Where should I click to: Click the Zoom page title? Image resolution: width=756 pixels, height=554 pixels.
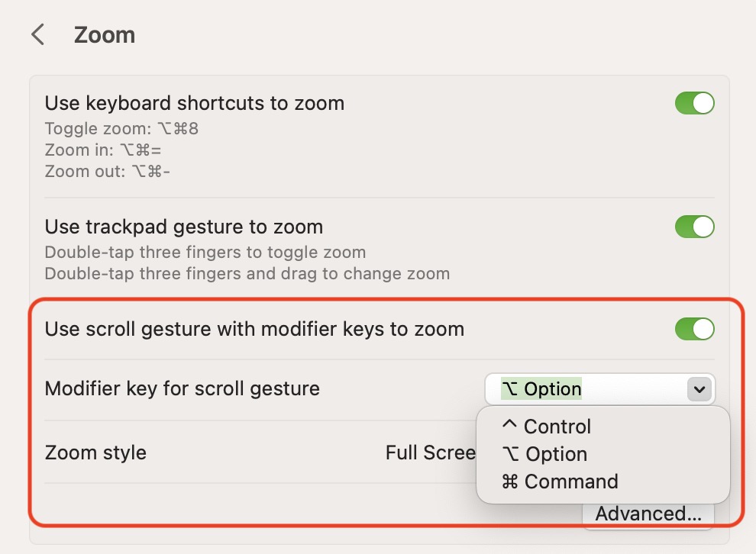pos(105,35)
